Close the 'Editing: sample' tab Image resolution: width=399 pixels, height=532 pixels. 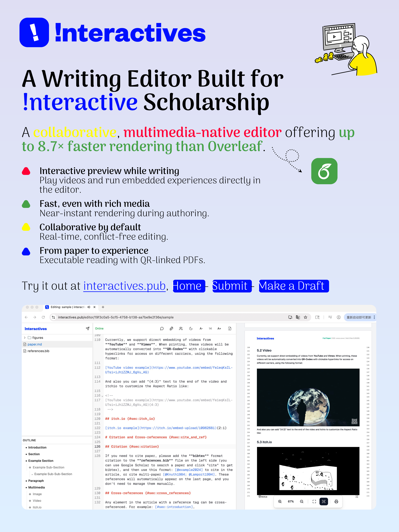[x=94, y=307]
